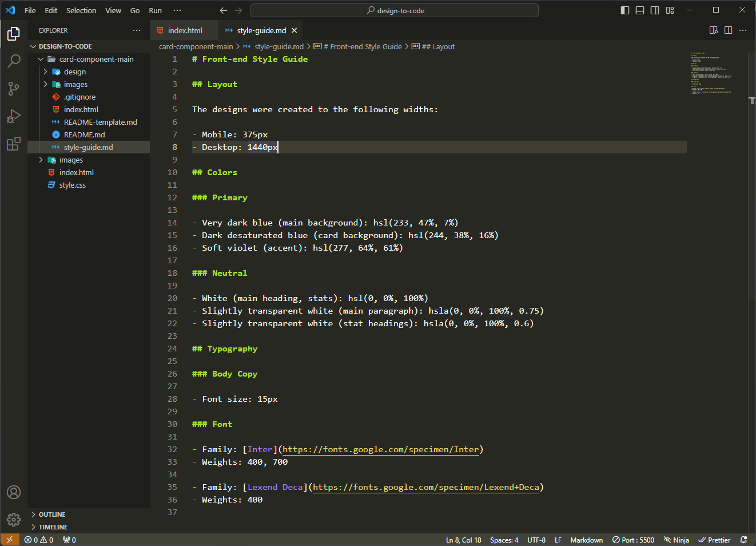Open the Run and Debug view
756x546 pixels.
click(x=14, y=116)
